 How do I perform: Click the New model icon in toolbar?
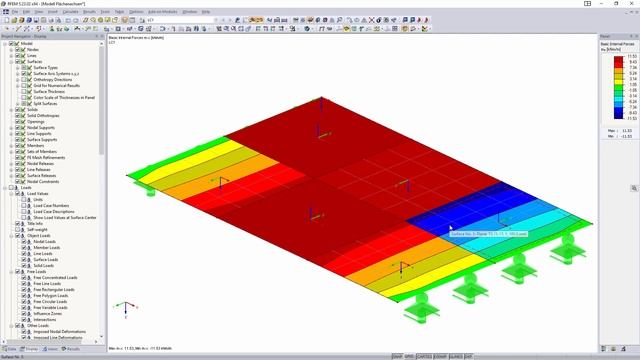7,20
